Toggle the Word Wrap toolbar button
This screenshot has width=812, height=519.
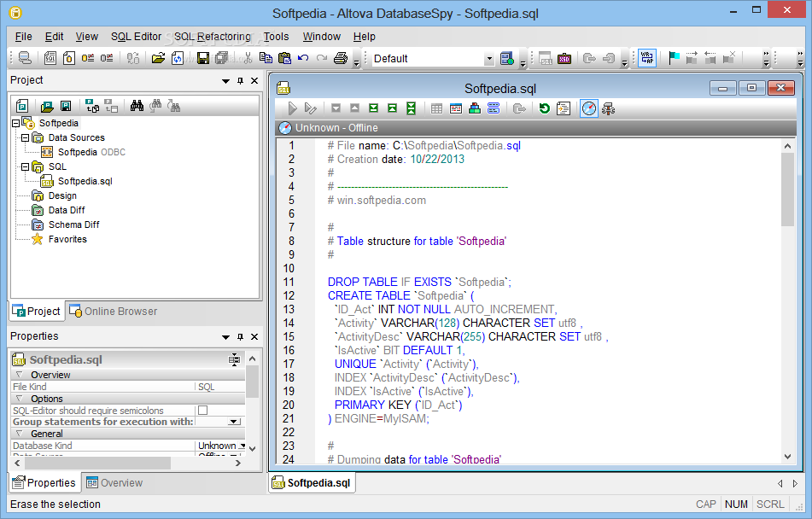click(647, 58)
